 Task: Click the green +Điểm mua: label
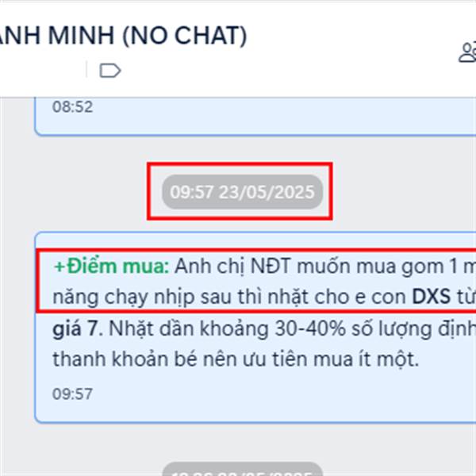111,267
